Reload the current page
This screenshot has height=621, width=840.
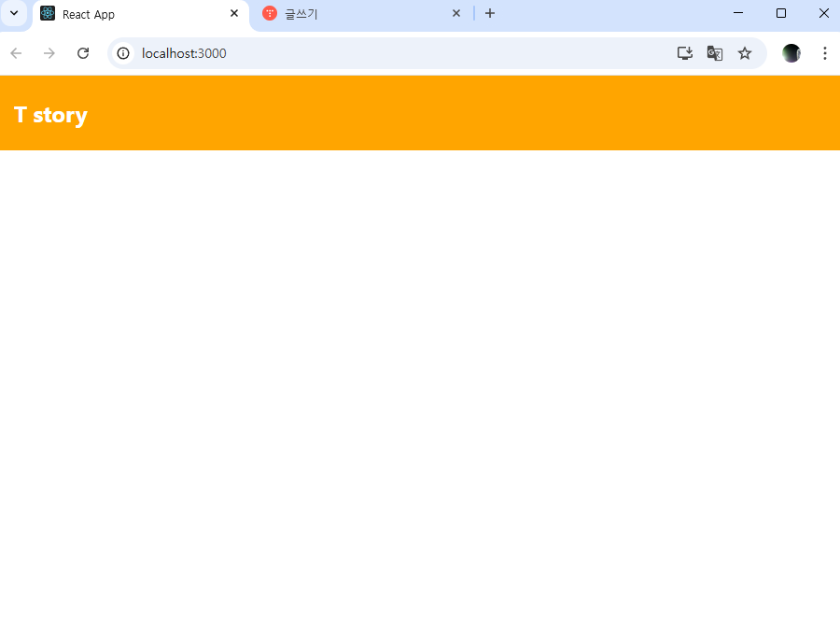point(83,53)
